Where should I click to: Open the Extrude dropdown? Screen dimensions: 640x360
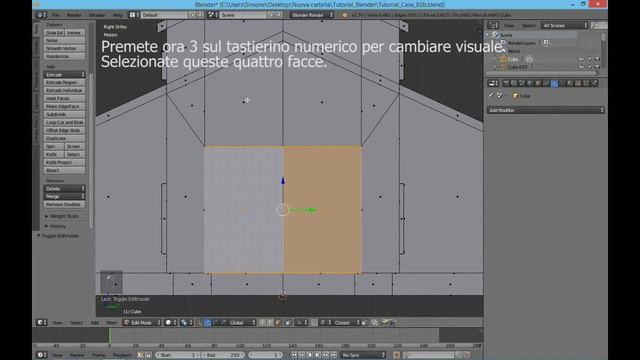click(x=64, y=75)
